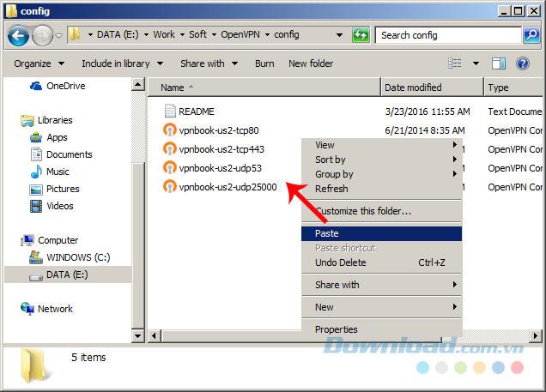
Task: Click the New folder button
Action: click(311, 63)
